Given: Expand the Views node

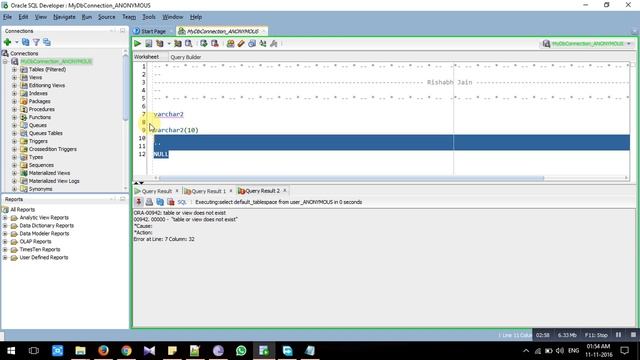Looking at the screenshot, I should click(x=14, y=78).
